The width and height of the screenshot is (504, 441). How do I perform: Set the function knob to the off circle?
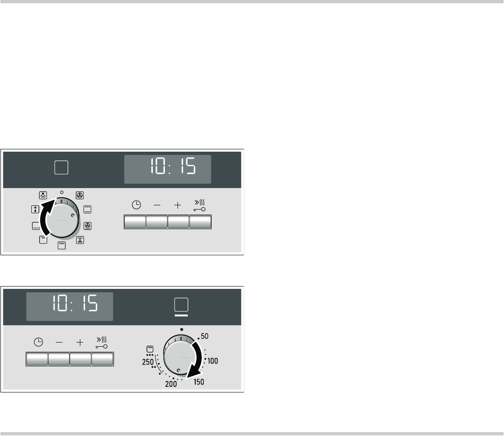pos(62,192)
